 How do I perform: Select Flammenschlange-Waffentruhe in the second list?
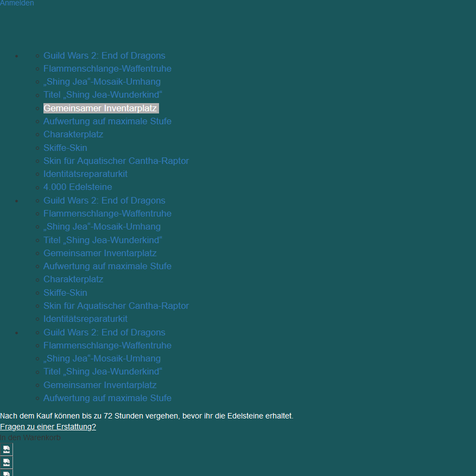(x=107, y=214)
